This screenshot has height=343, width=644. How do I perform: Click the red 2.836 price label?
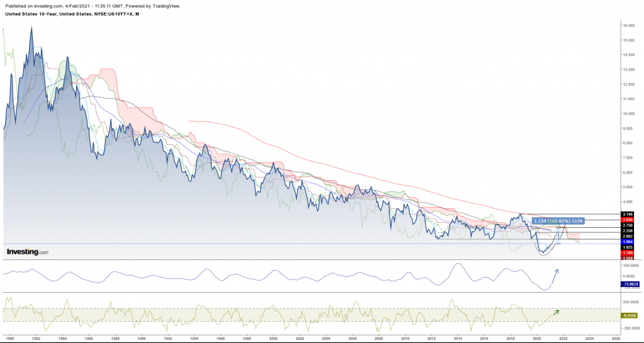[x=628, y=220]
